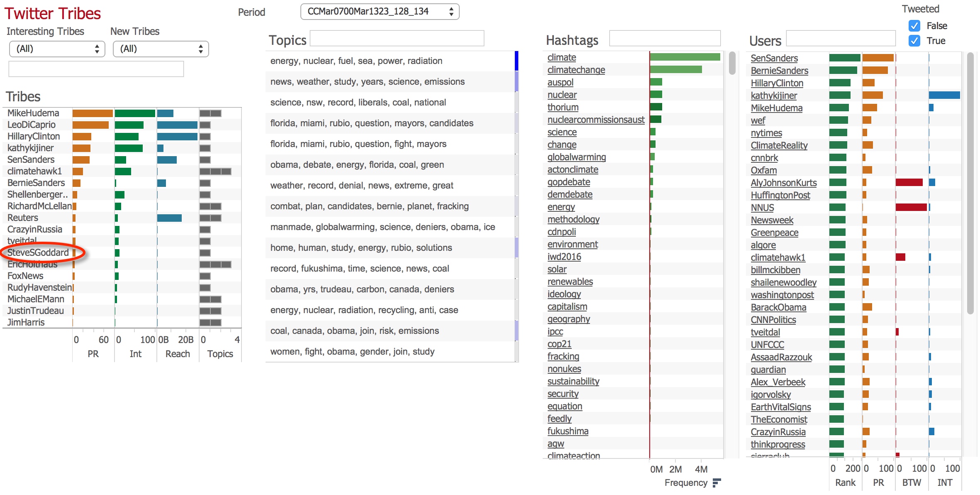Click the kathykijiner blue INT bar
980x495 pixels.
click(944, 95)
